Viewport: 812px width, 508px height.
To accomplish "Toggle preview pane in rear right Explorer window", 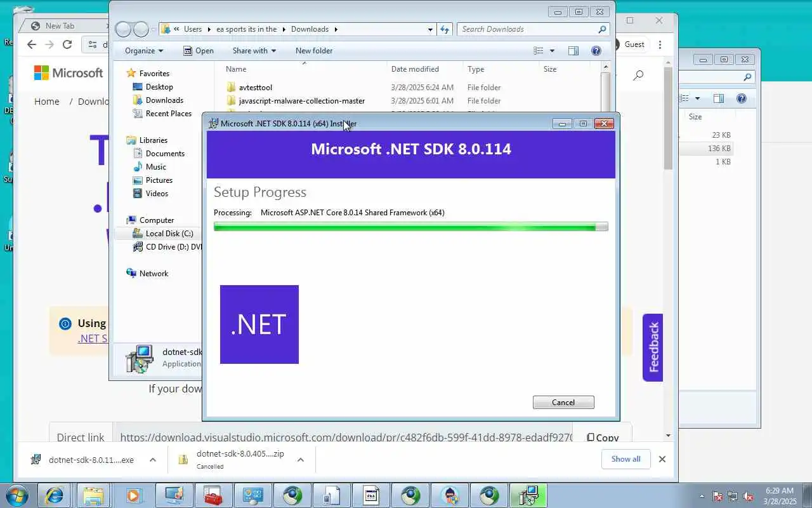I will click(719, 98).
